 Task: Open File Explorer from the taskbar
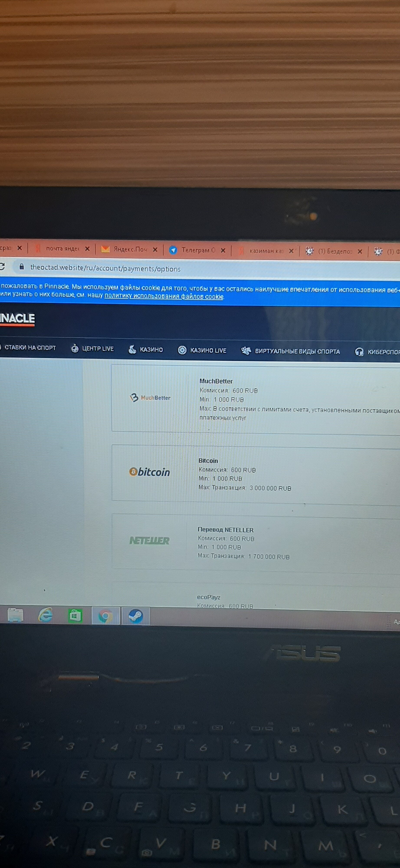(x=15, y=615)
